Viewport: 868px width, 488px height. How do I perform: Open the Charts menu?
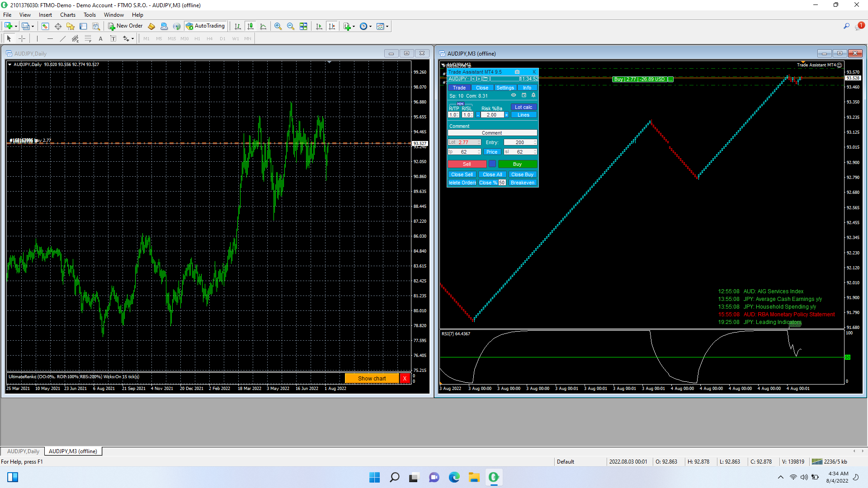click(x=68, y=15)
